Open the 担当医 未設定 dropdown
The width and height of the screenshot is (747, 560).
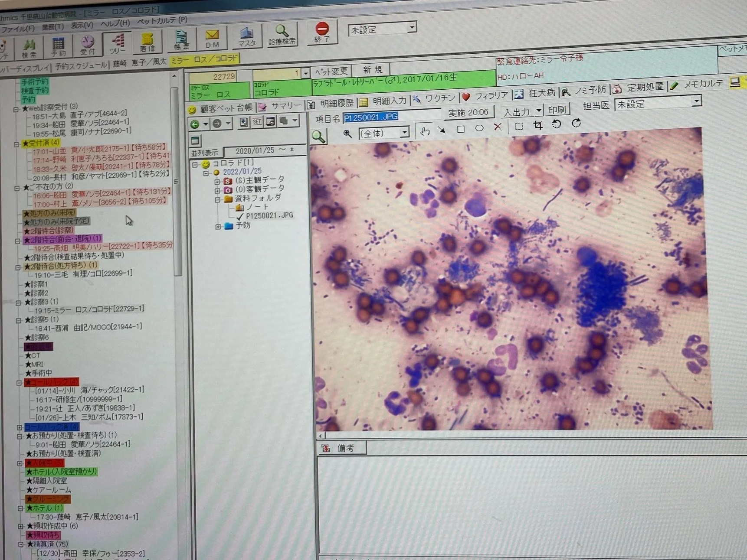(x=658, y=103)
